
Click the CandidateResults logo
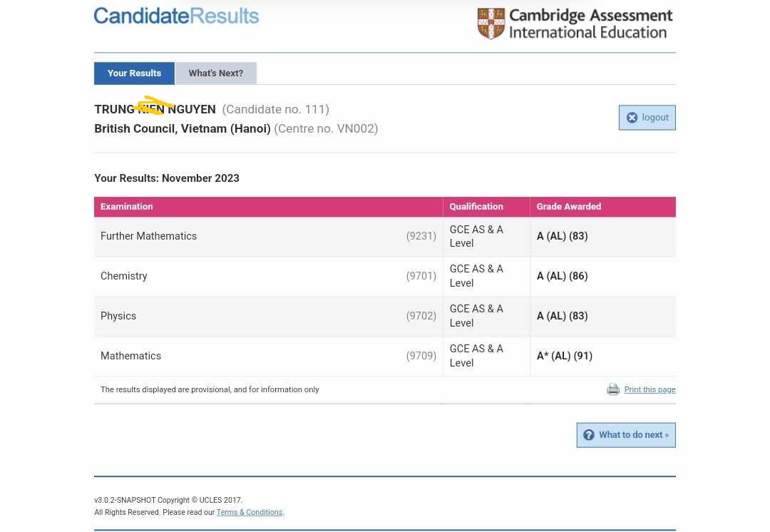[x=176, y=16]
